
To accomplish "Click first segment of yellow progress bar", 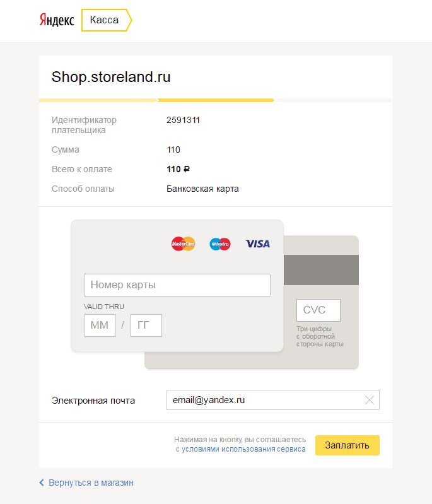I will pyautogui.click(x=98, y=100).
